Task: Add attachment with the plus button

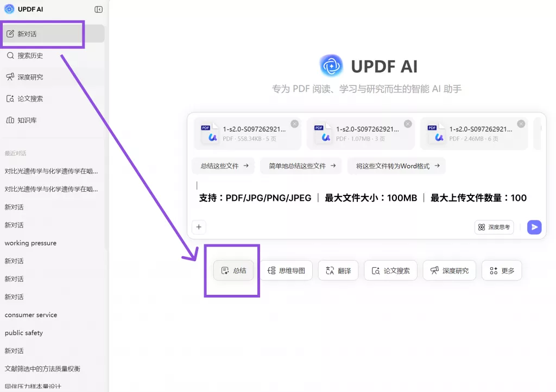Action: [199, 227]
